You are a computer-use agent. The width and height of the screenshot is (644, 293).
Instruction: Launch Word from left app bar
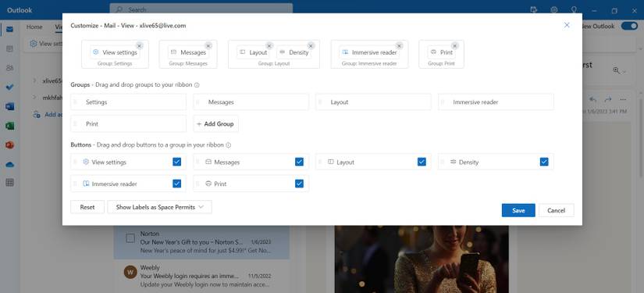coord(10,106)
